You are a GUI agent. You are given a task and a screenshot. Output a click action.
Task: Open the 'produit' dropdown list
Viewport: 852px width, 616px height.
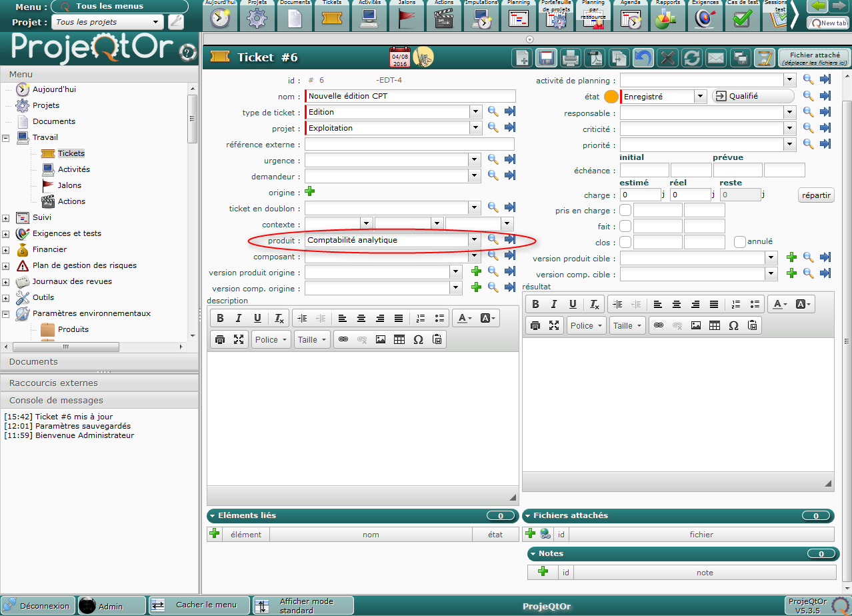coord(475,240)
